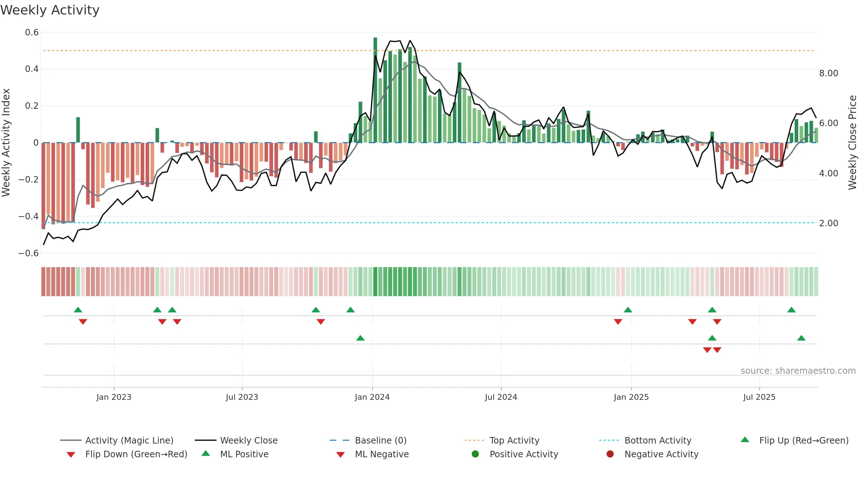Click the last flip-up triangle after Jul 2025
This screenshot has height=488, width=868.
[x=791, y=310]
